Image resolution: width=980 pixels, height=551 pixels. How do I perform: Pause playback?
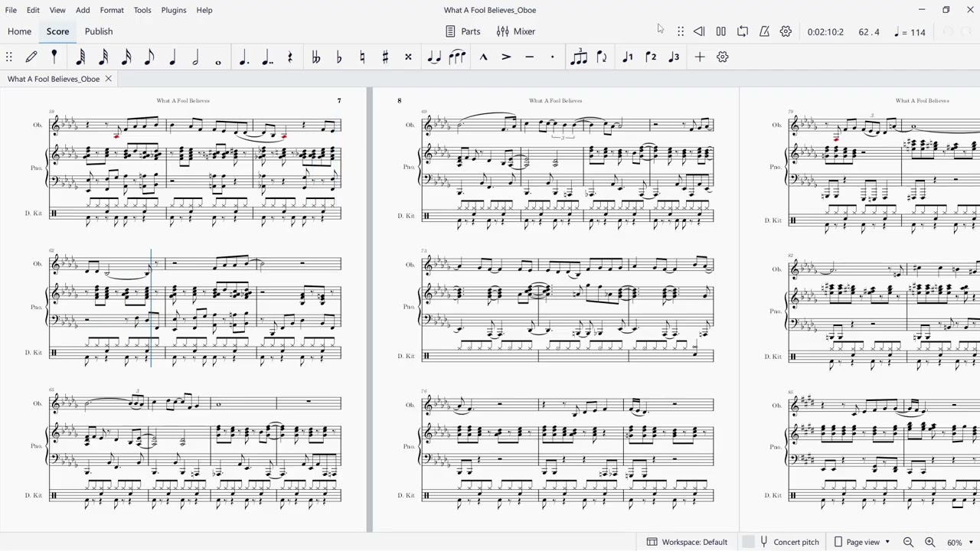[x=720, y=31]
